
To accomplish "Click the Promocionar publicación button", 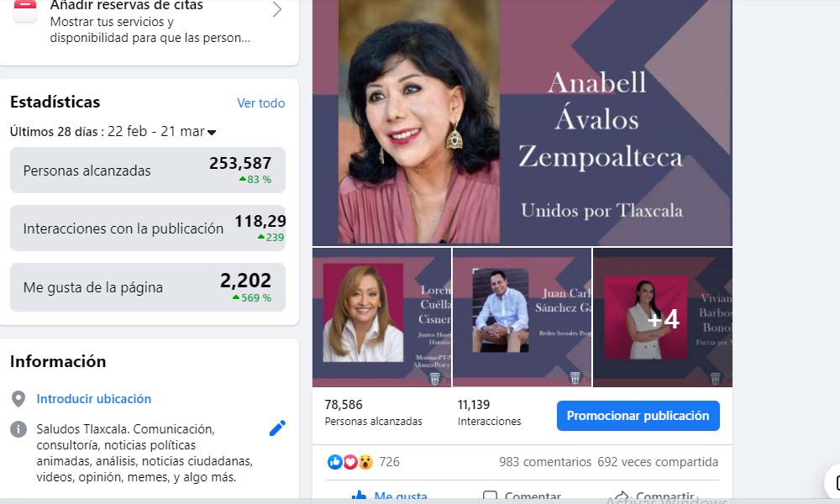I will pyautogui.click(x=638, y=416).
